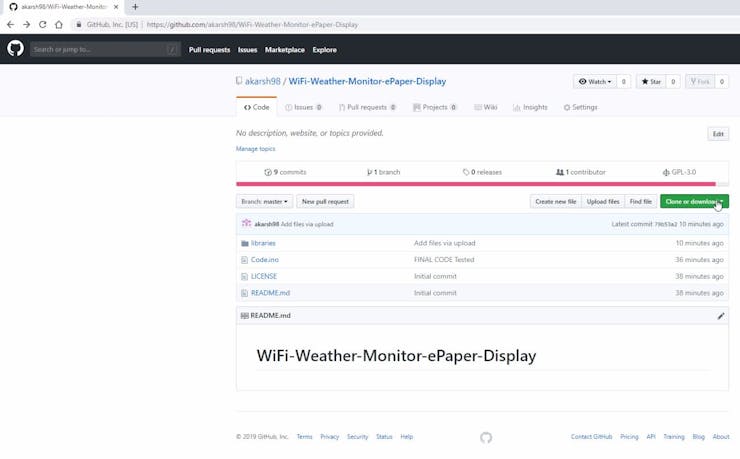This screenshot has height=459, width=740.
Task: Click the GitHub logo in page footer
Action: click(486, 437)
